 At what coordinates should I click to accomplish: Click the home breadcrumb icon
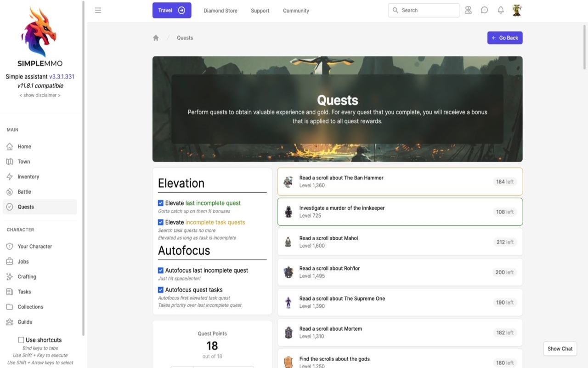click(x=156, y=38)
